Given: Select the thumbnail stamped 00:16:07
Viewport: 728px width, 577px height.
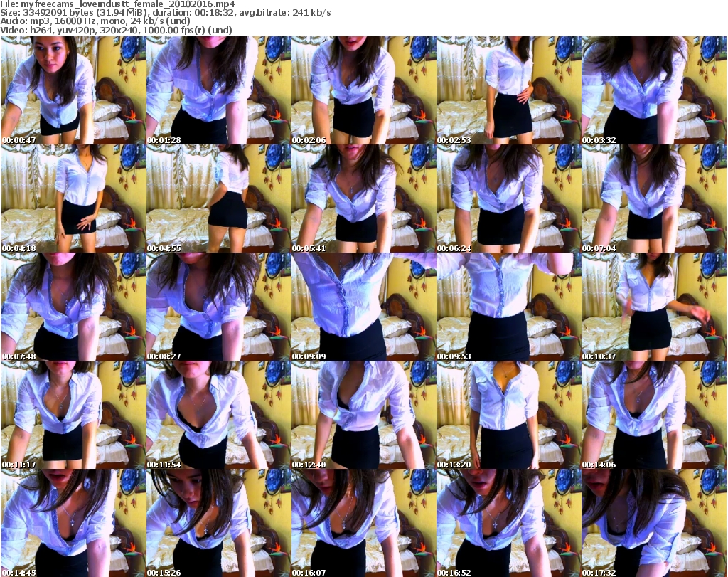Looking at the screenshot, I should tap(363, 523).
